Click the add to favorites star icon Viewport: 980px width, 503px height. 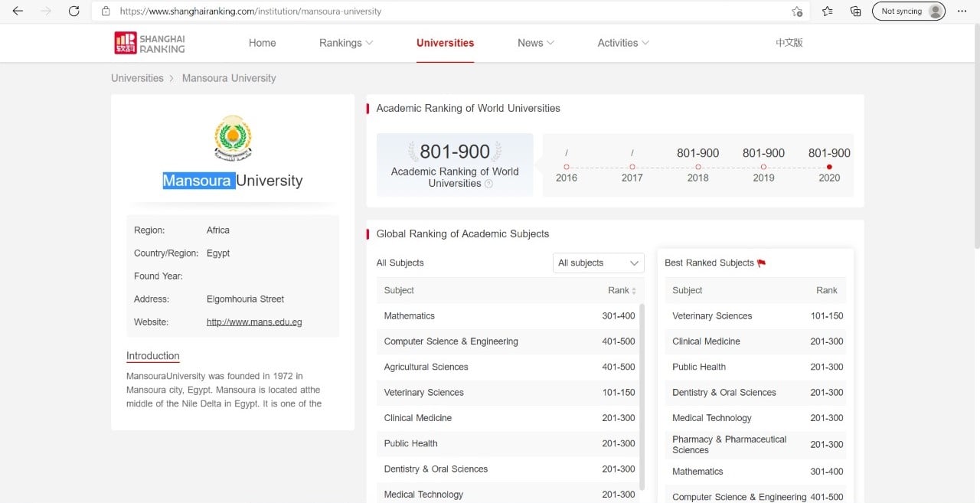pos(797,11)
